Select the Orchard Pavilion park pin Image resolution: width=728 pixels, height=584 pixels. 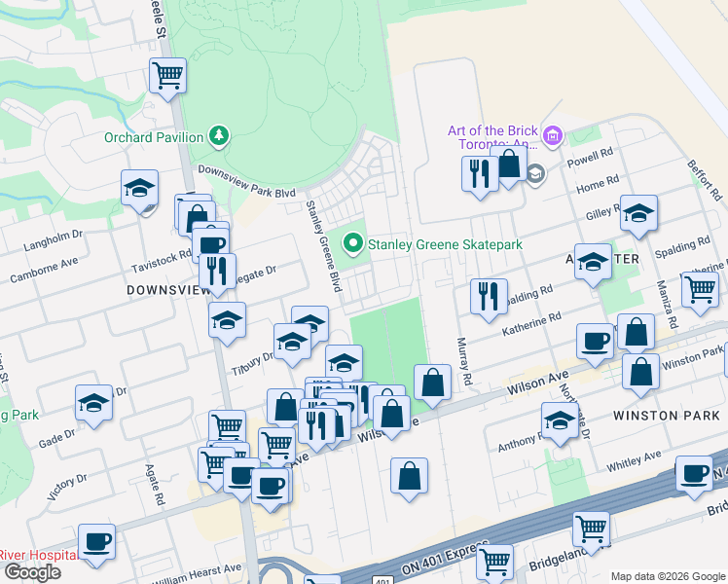coord(219,136)
